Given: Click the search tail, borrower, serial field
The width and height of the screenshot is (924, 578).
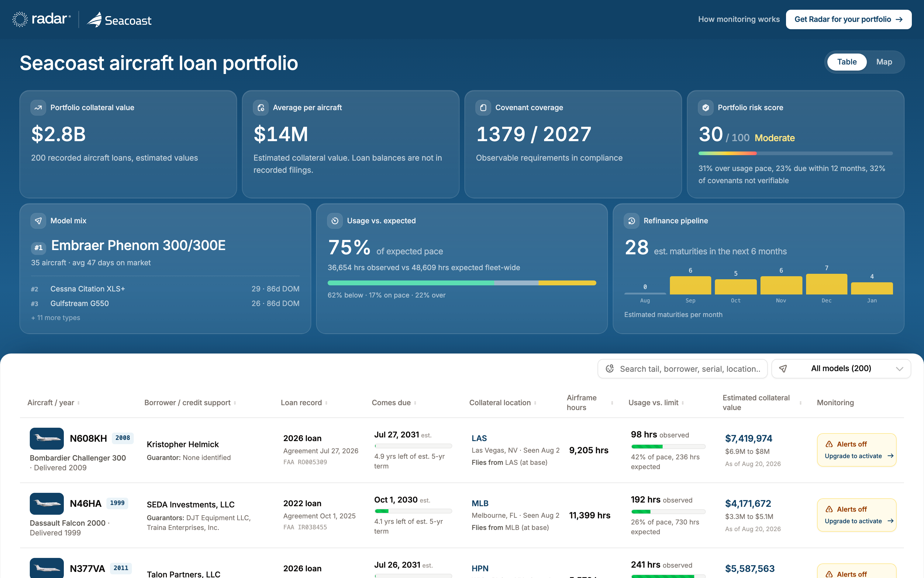Looking at the screenshot, I should tap(682, 368).
